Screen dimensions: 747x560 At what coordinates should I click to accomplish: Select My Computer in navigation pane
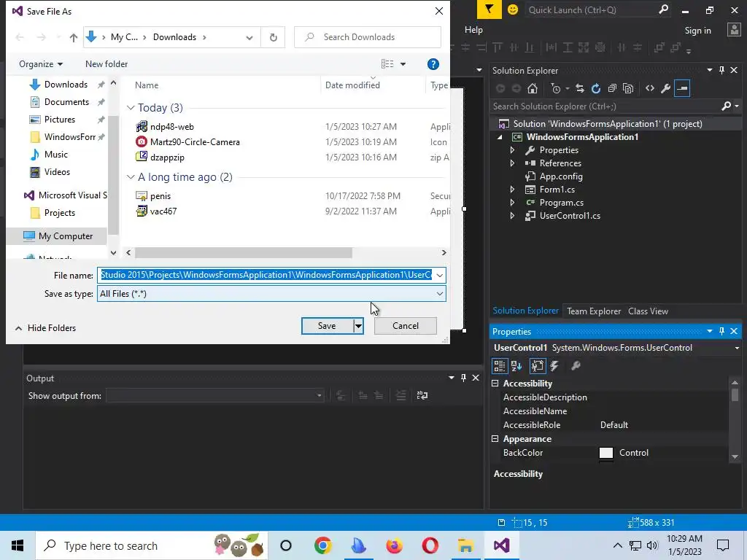click(x=57, y=236)
